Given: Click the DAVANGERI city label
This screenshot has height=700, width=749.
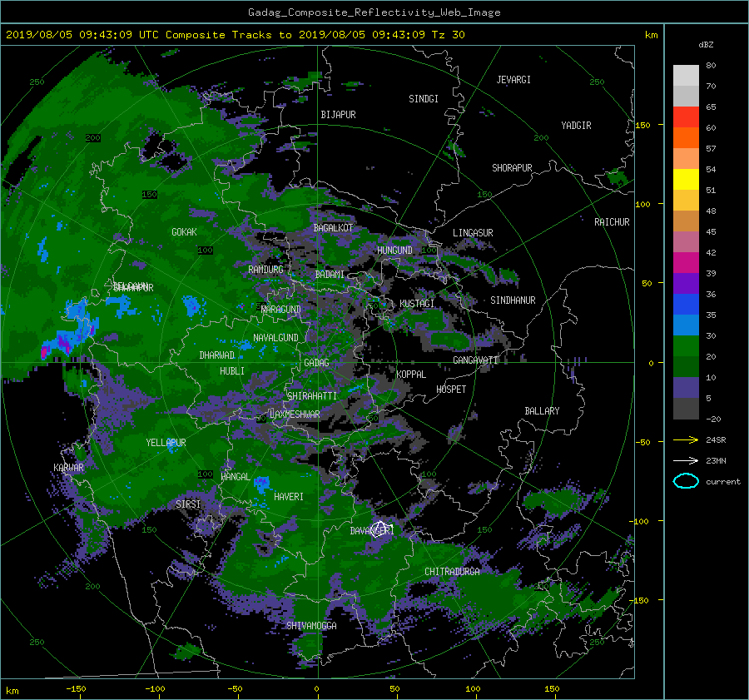Looking at the screenshot, I should click(x=372, y=531).
